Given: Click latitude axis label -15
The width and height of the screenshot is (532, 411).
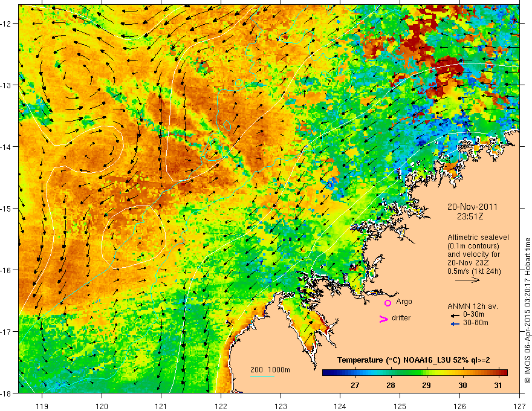Looking at the screenshot, I should [x=6, y=208].
